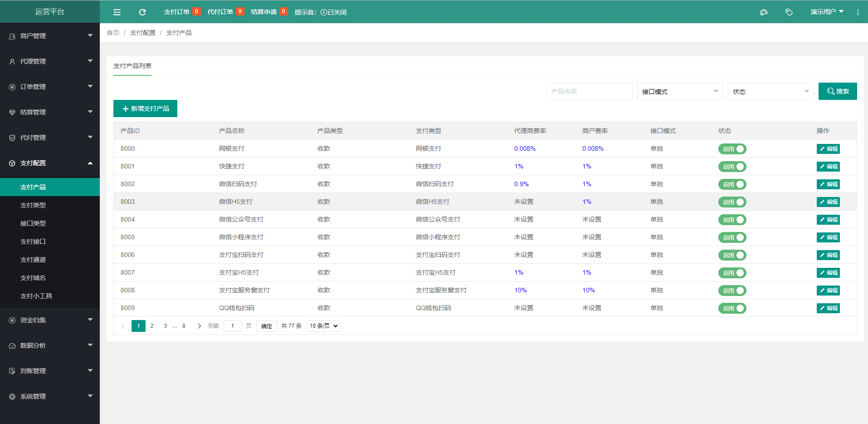Viewport: 868px width, 424px height.
Task: Click next page arrow in pagination
Action: point(199,326)
